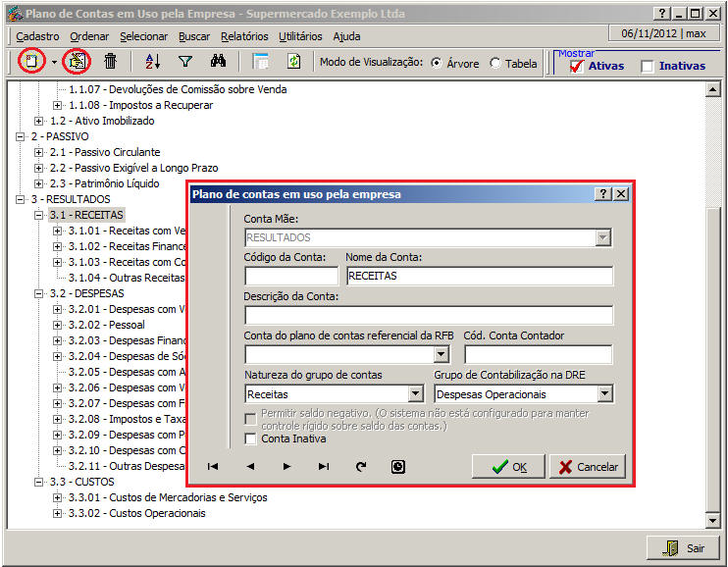Enable the Inativas checkbox
This screenshot has width=728, height=567.
pyautogui.click(x=648, y=67)
